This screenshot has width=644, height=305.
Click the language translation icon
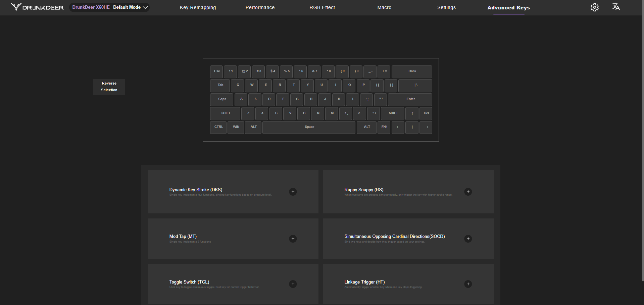click(616, 7)
